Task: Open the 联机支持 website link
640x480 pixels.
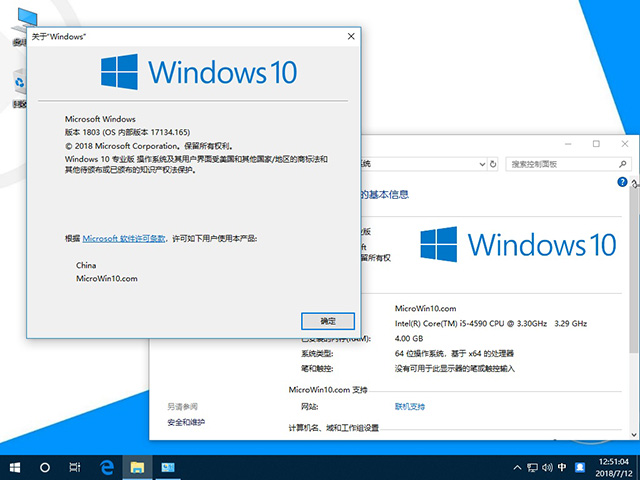Action: pyautogui.click(x=410, y=407)
